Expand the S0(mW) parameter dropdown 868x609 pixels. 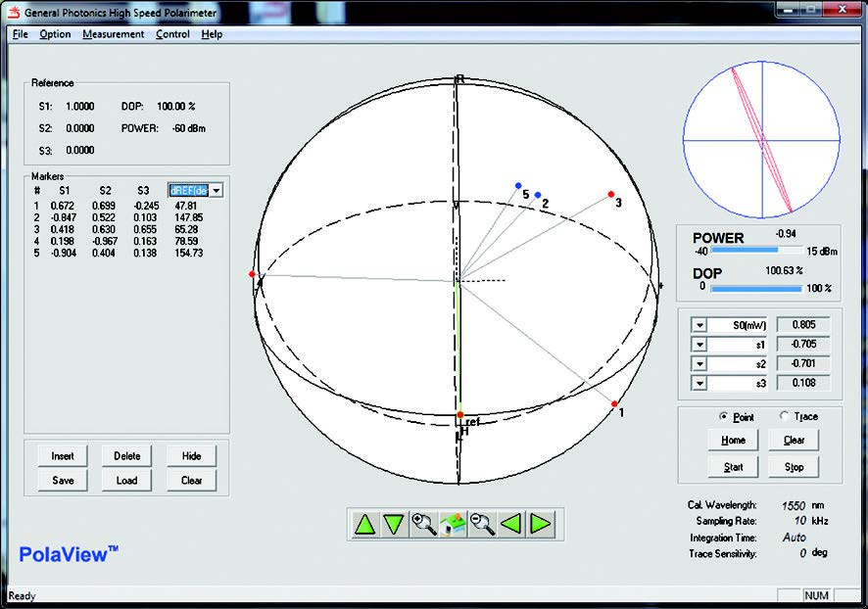point(699,325)
